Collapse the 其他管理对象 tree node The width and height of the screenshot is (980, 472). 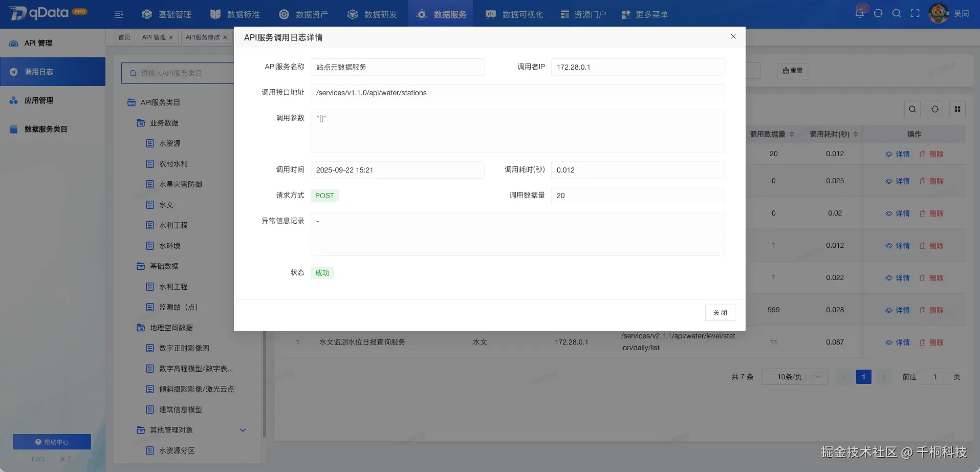tap(243, 430)
